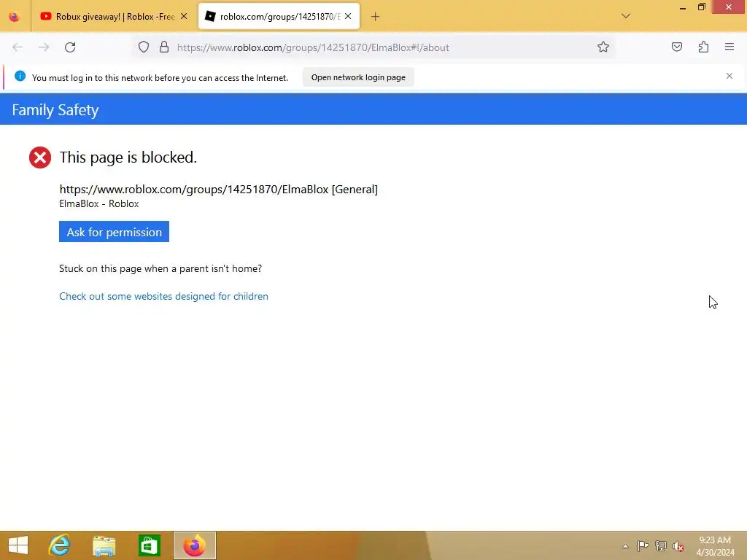This screenshot has width=747, height=560.
Task: Click Open network login page button
Action: click(x=358, y=77)
